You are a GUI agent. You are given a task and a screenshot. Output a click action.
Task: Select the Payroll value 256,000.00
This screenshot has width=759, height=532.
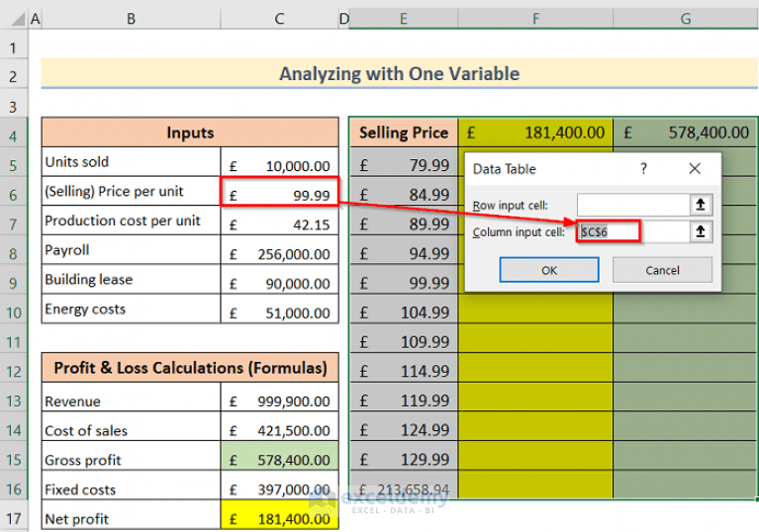point(280,250)
